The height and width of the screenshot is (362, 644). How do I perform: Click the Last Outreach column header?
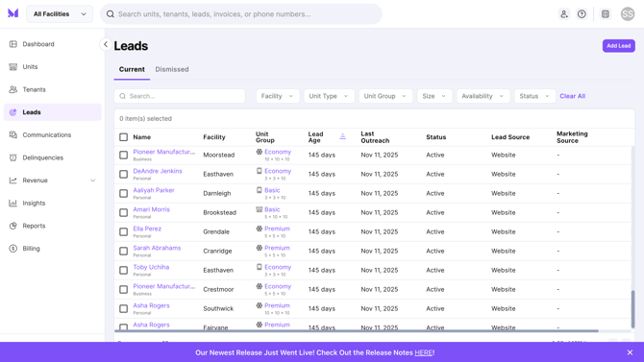(x=375, y=137)
